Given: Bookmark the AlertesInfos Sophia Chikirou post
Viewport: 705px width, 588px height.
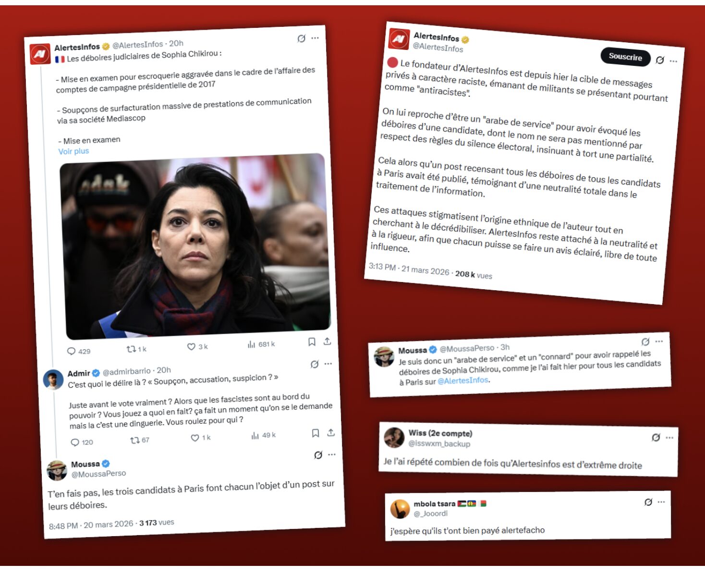Looking at the screenshot, I should pyautogui.click(x=312, y=342).
